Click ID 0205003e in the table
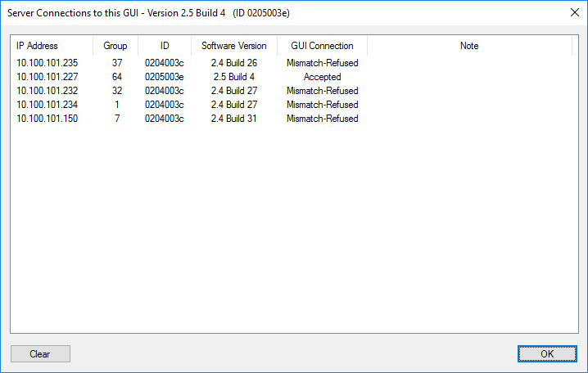This screenshot has width=588, height=373. click(165, 77)
